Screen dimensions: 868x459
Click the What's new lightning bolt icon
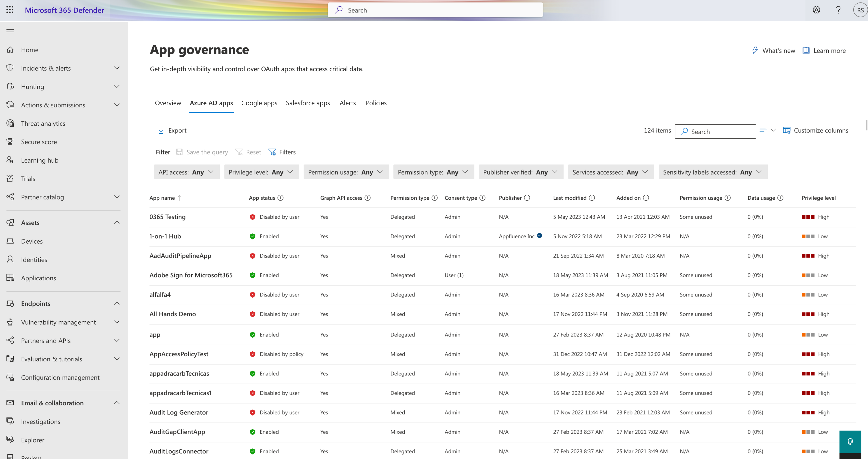754,51
